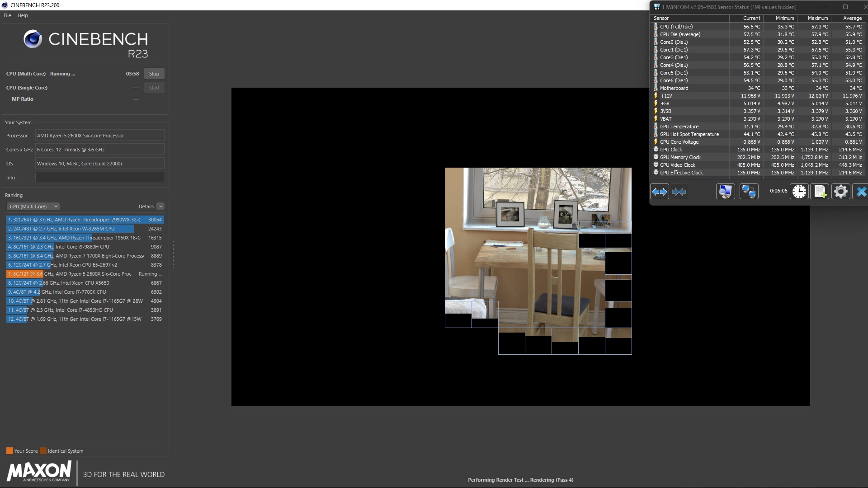Stop the CPU Multi Core test
Image resolution: width=868 pixels, height=488 pixels.
tap(154, 74)
